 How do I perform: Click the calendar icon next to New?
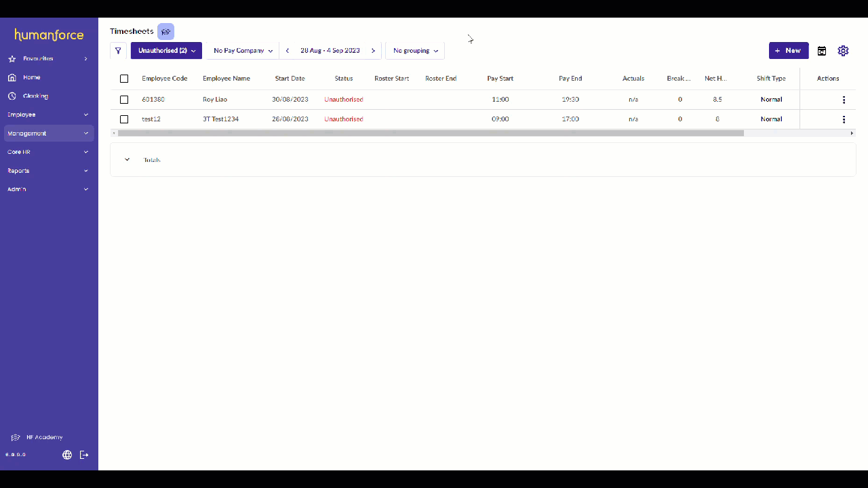click(x=821, y=51)
